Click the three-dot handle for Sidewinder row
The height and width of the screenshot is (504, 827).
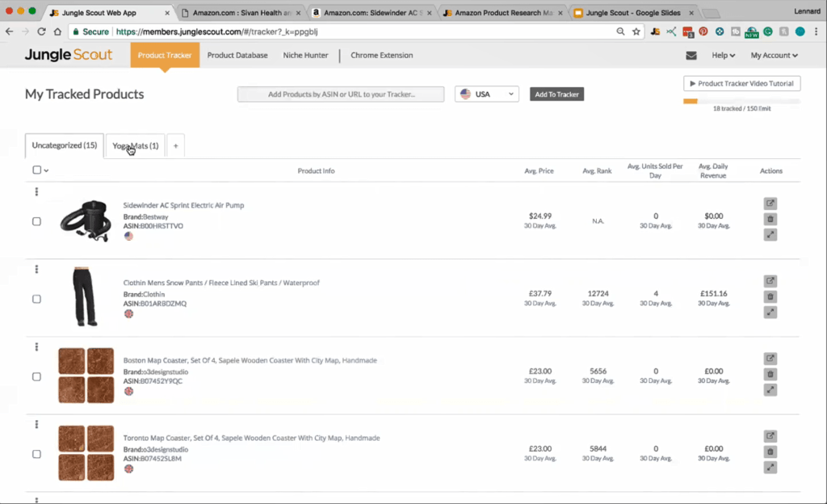pos(36,192)
